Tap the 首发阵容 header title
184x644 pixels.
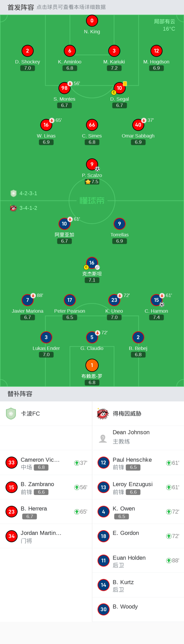pyautogui.click(x=21, y=7)
